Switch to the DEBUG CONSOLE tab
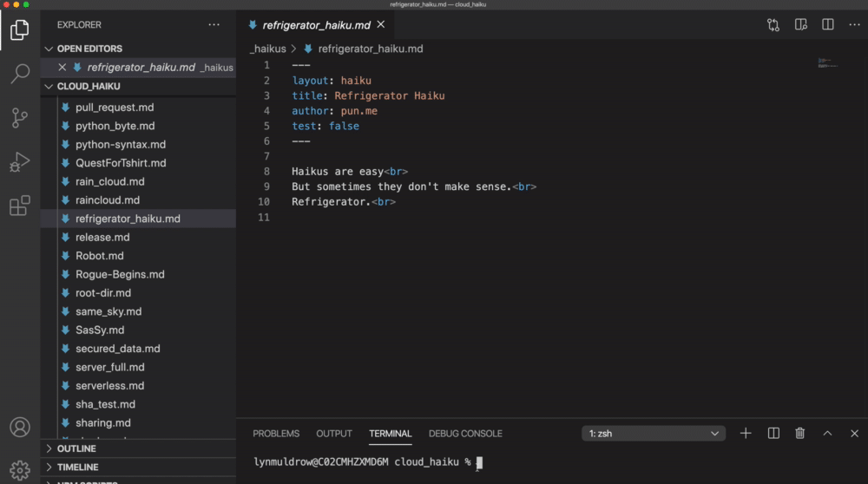The height and width of the screenshot is (484, 868). 465,434
